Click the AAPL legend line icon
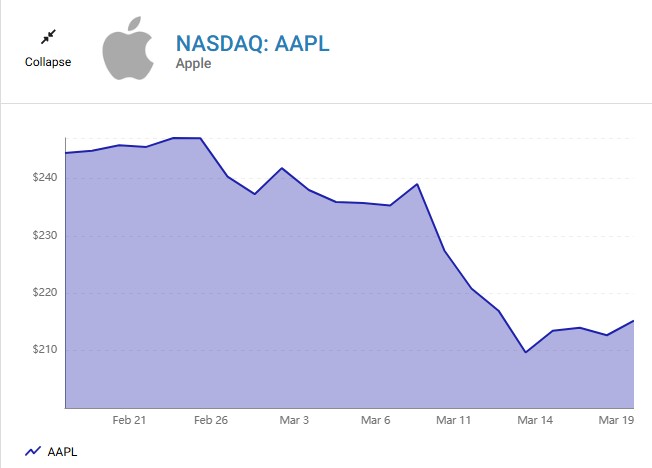 33,452
